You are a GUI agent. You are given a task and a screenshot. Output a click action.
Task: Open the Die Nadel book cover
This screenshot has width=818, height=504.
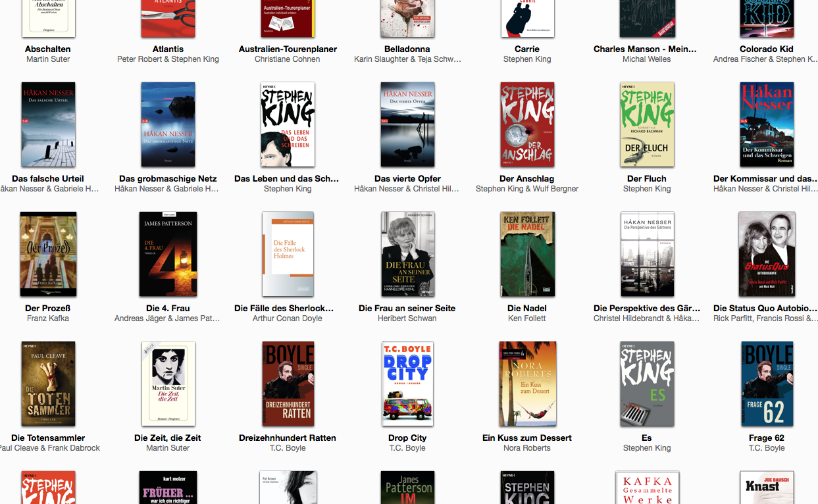[527, 254]
